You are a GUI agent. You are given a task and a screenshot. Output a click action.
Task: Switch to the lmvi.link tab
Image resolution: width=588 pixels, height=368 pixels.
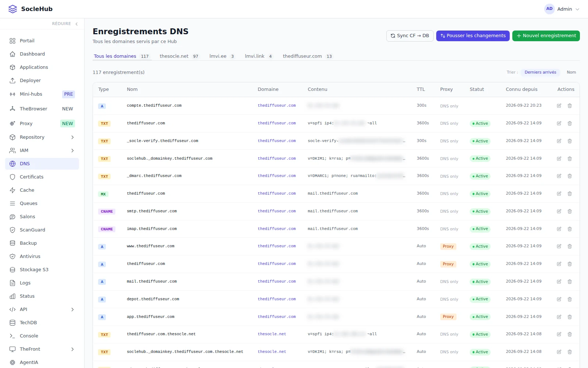[259, 56]
